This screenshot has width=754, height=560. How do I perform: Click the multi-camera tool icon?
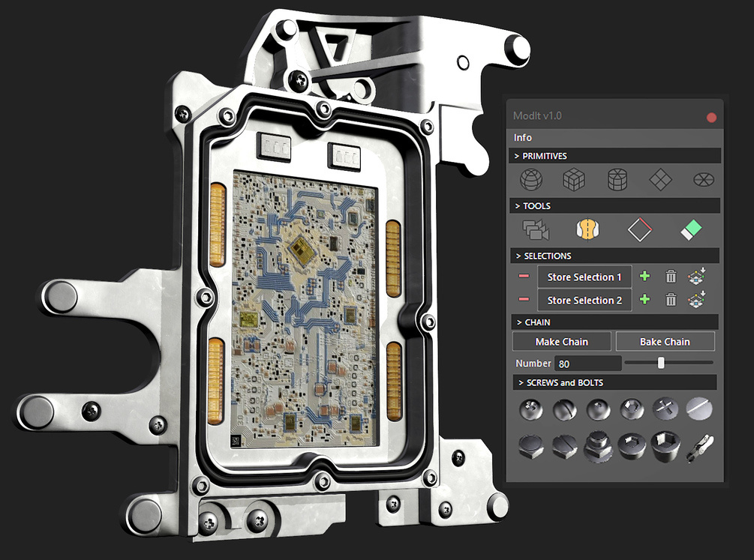coord(536,230)
